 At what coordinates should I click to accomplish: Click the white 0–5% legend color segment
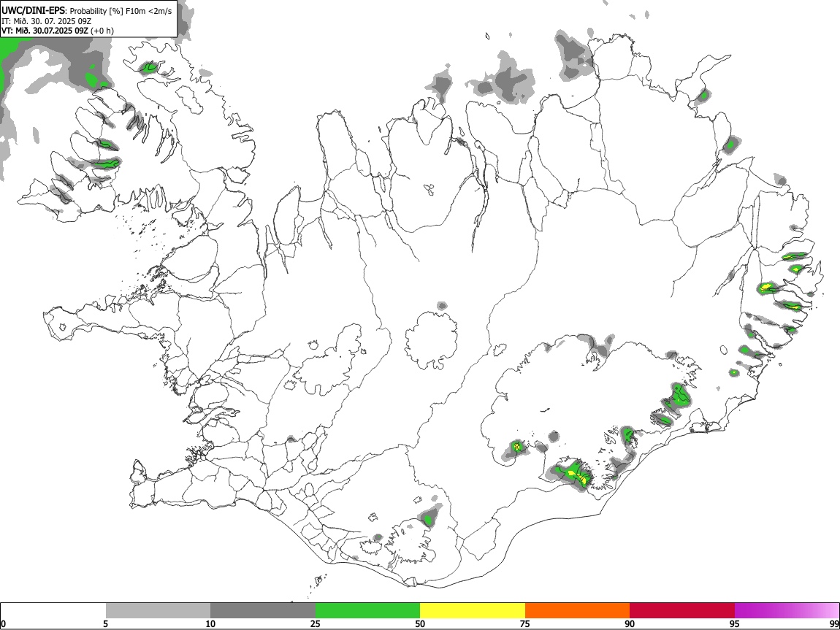pos(53,610)
